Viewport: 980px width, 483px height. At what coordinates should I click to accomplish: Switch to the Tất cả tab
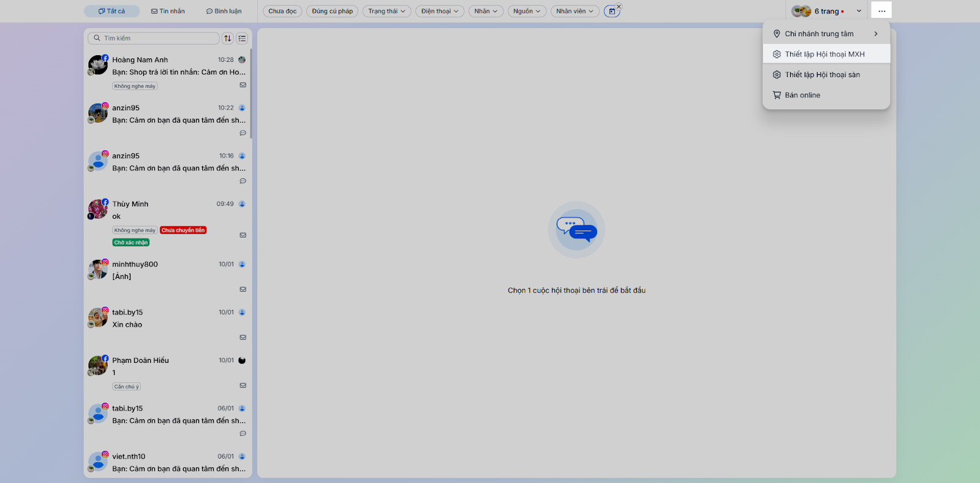pyautogui.click(x=111, y=11)
